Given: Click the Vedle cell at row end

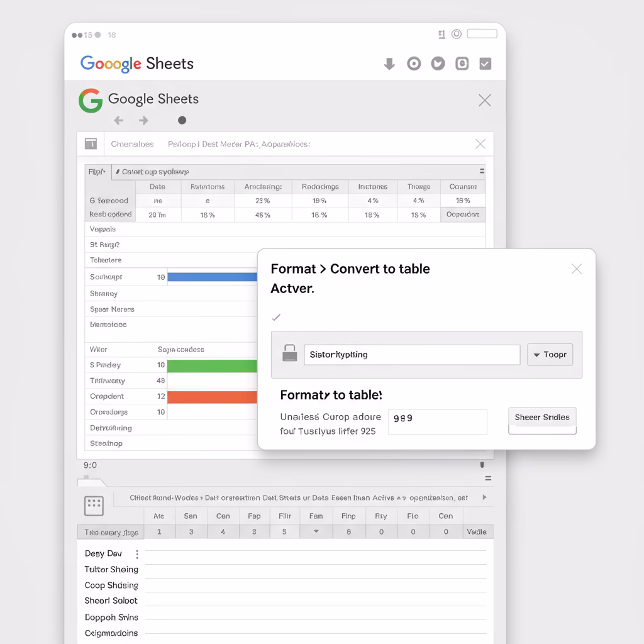Looking at the screenshot, I should (x=477, y=532).
